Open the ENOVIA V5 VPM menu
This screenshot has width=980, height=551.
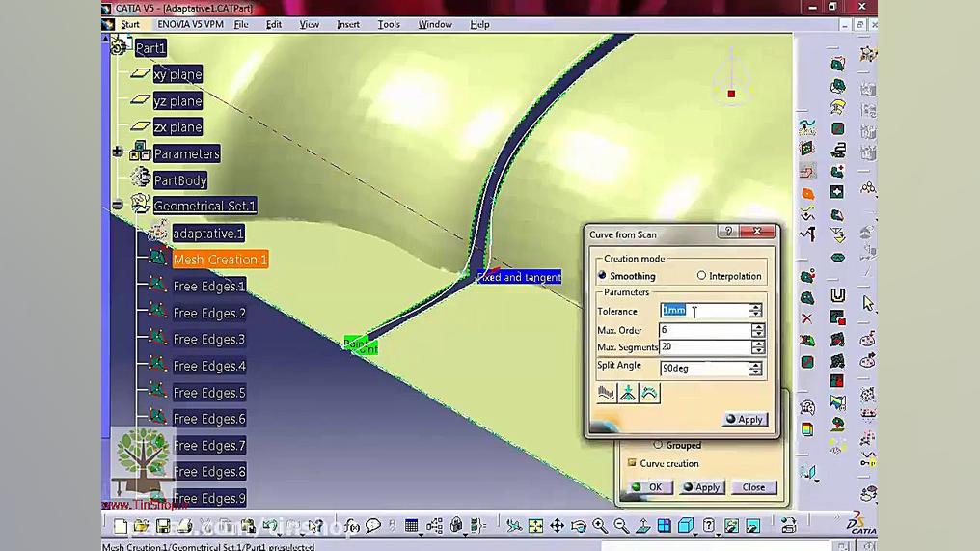[190, 24]
